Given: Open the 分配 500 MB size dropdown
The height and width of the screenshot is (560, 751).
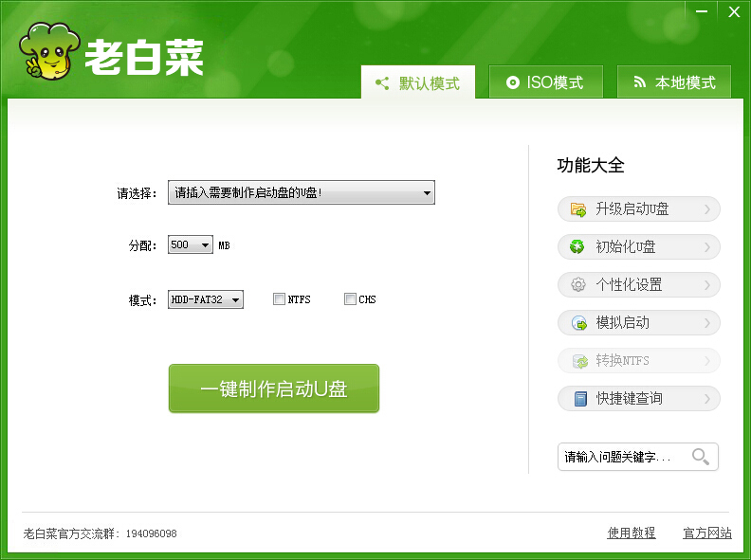Looking at the screenshot, I should [x=205, y=245].
